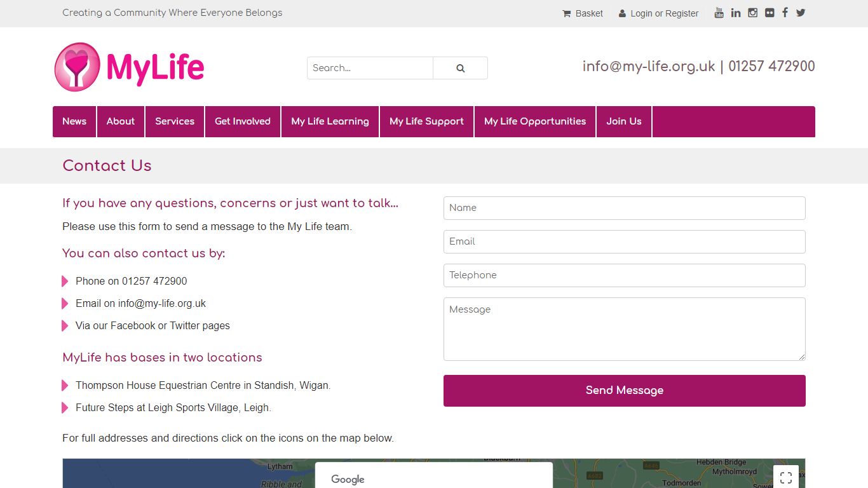Viewport: 868px width, 488px height.
Task: Follow the Facebook link in contact list
Action: point(133,325)
